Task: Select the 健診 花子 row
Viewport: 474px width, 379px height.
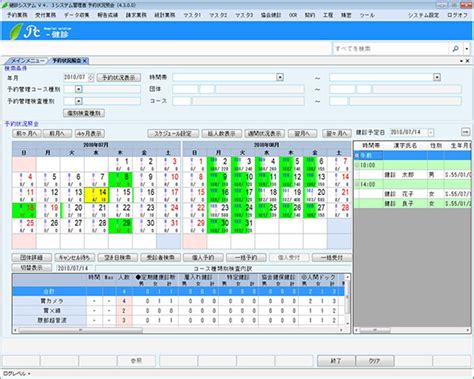Action: pos(412,194)
